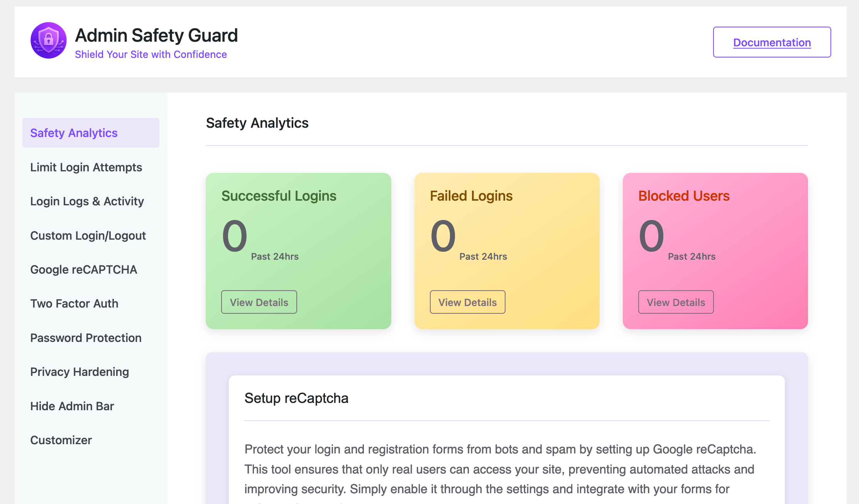View details of Blocked Users
859x504 pixels.
pos(676,302)
